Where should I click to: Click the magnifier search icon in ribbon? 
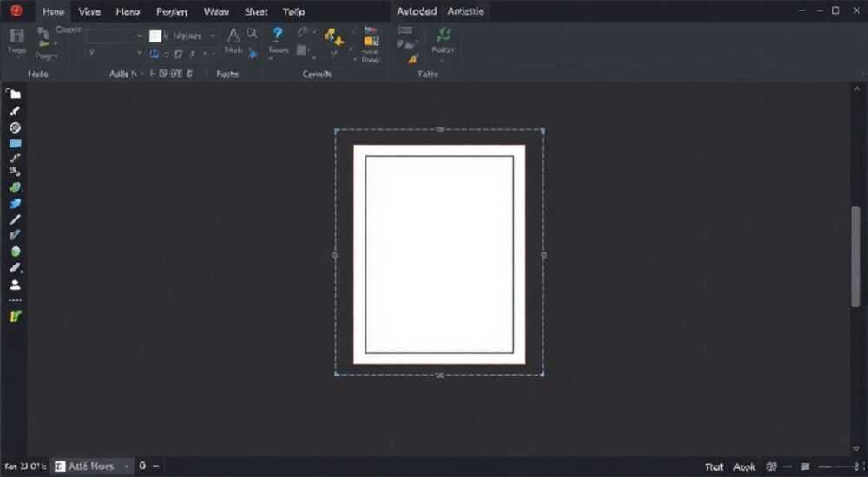252,33
